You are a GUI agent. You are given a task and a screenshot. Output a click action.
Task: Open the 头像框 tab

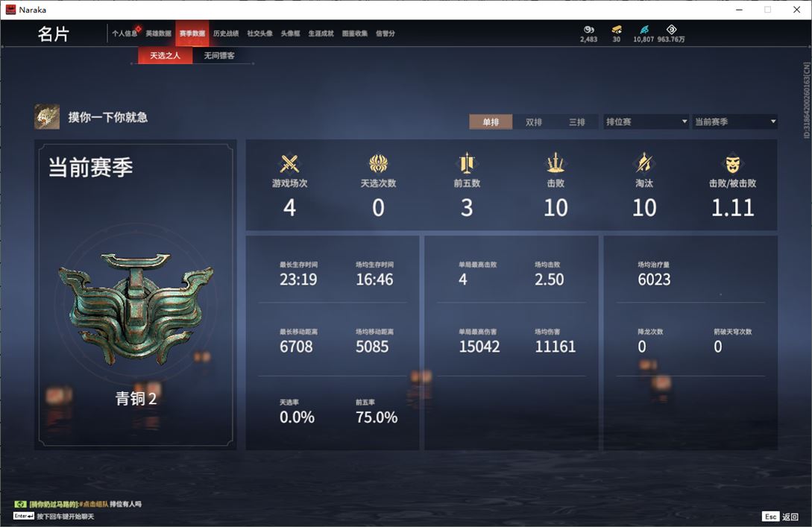290,33
